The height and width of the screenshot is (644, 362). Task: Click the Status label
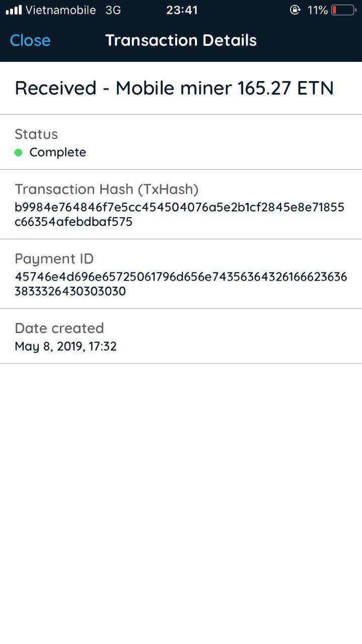point(36,134)
